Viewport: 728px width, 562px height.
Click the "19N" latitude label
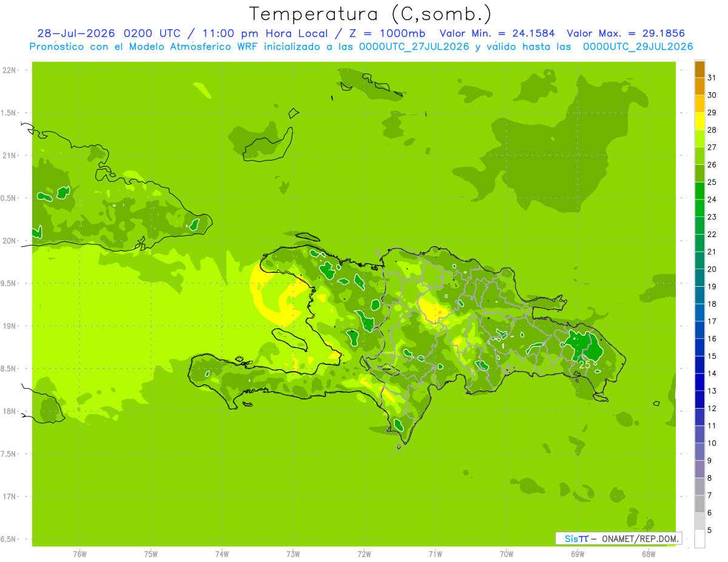[8, 326]
